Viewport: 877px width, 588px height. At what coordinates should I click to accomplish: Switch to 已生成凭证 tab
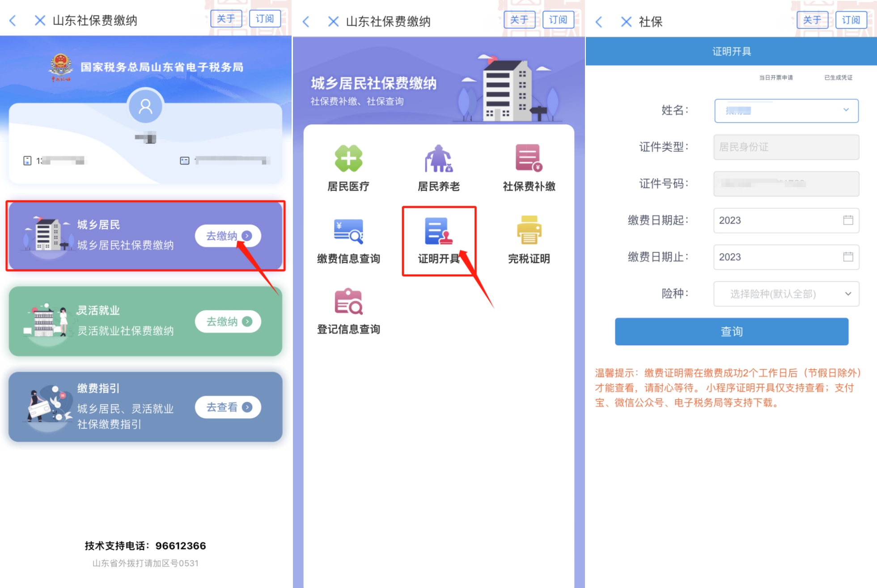(x=838, y=78)
